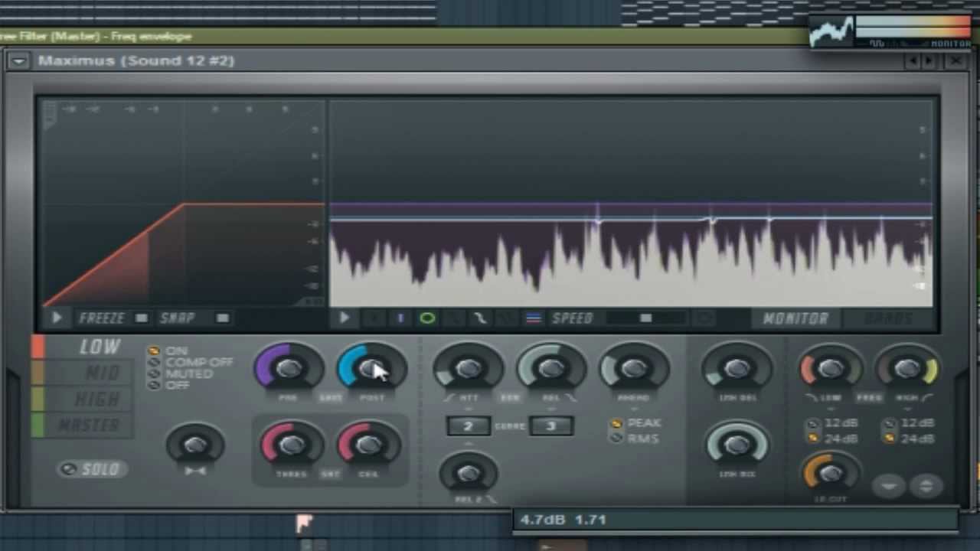Click the REL release knob

click(550, 368)
